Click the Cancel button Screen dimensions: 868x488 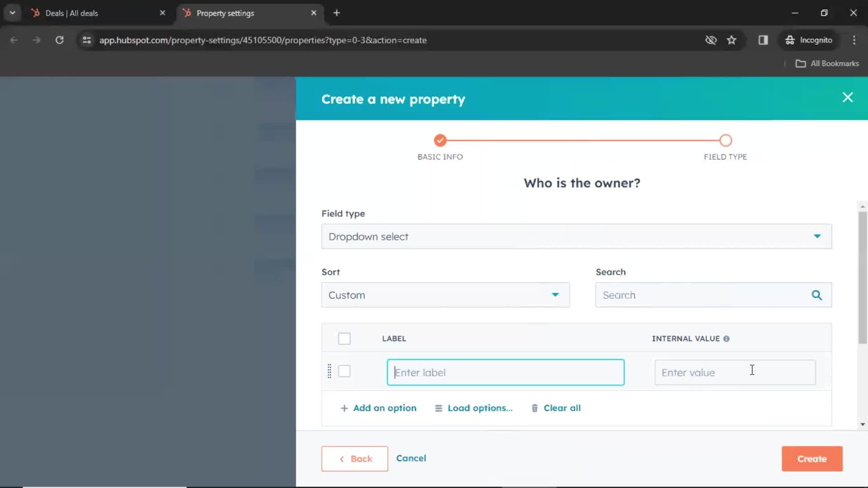(x=411, y=458)
